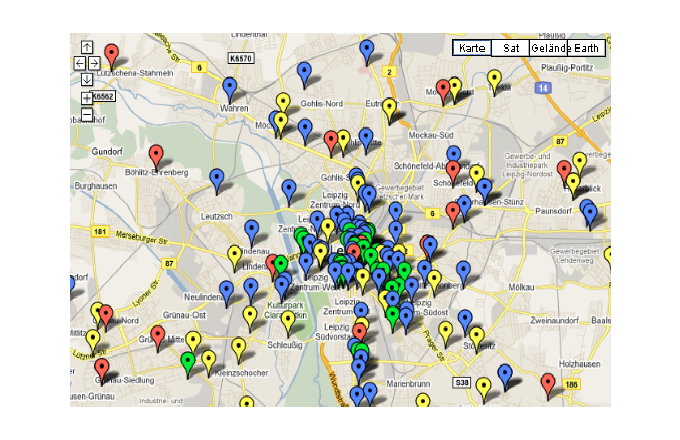The width and height of the screenshot is (680, 440).
Task: Open the yellow pin at Kulturpark Clara-Zetkin
Action: (288, 321)
